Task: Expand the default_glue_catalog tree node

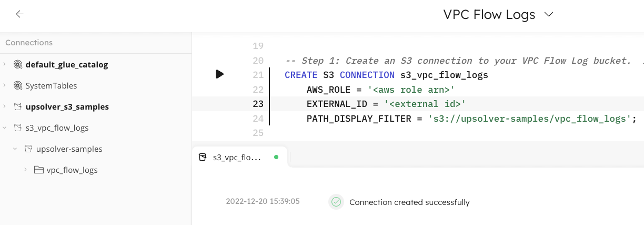Action: [x=5, y=64]
